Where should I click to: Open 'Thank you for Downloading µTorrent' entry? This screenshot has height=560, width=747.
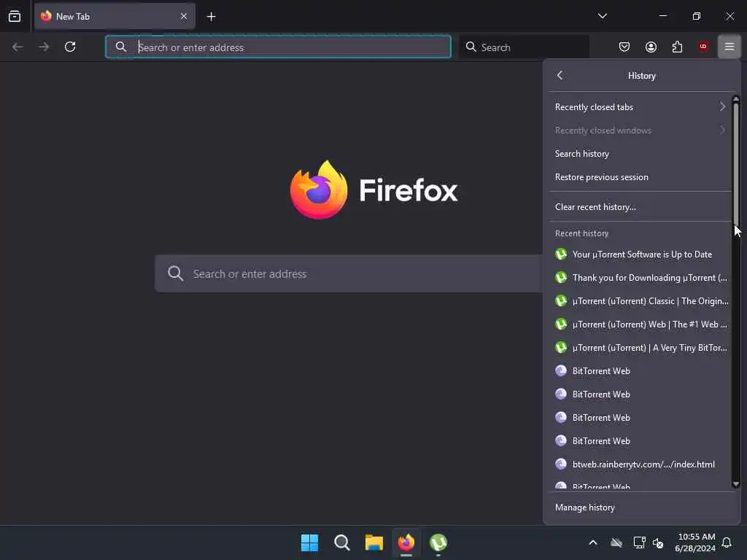[x=640, y=278]
